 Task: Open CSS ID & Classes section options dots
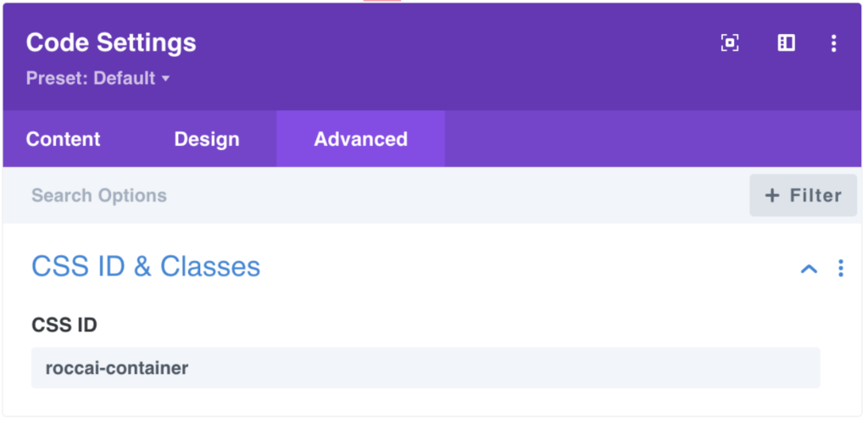pyautogui.click(x=840, y=268)
